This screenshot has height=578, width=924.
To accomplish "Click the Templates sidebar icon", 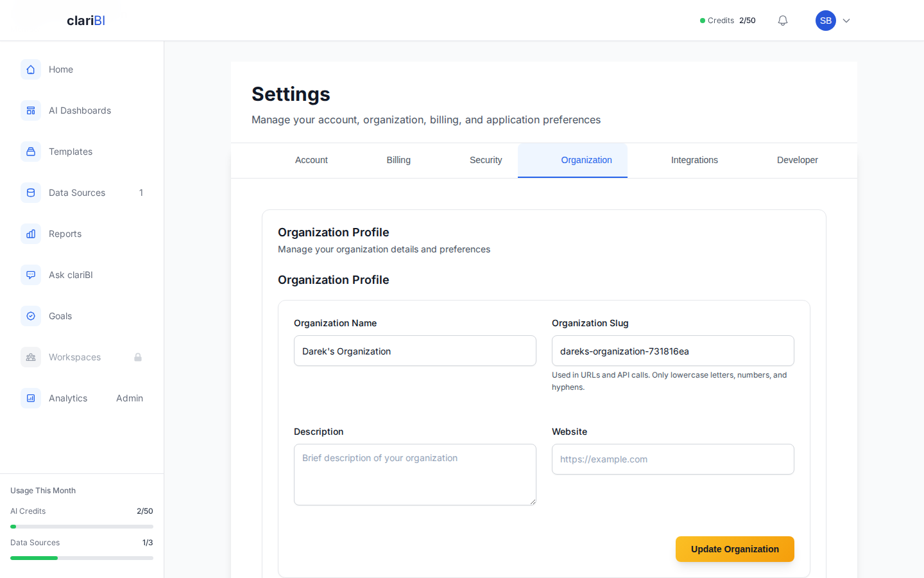I will coord(31,152).
